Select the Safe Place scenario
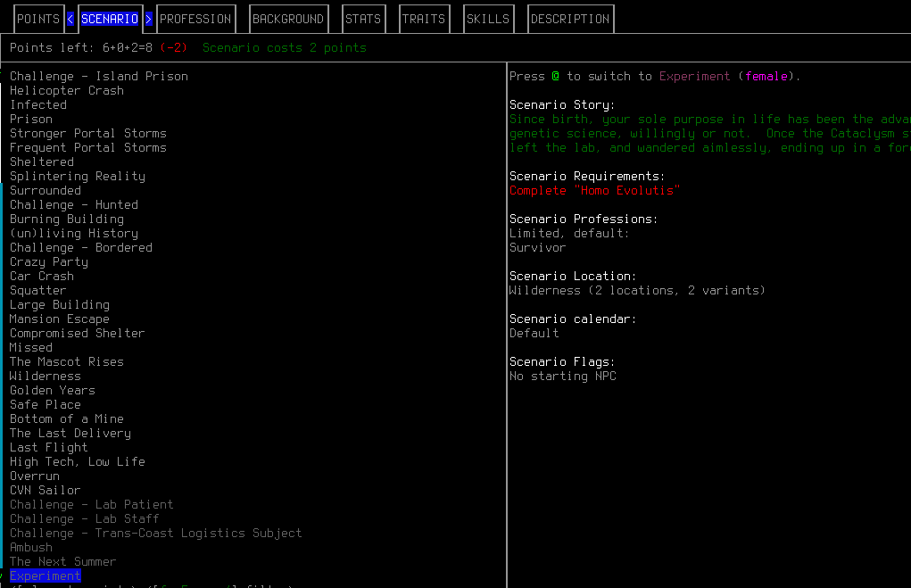Image resolution: width=911 pixels, height=588 pixels. click(46, 404)
